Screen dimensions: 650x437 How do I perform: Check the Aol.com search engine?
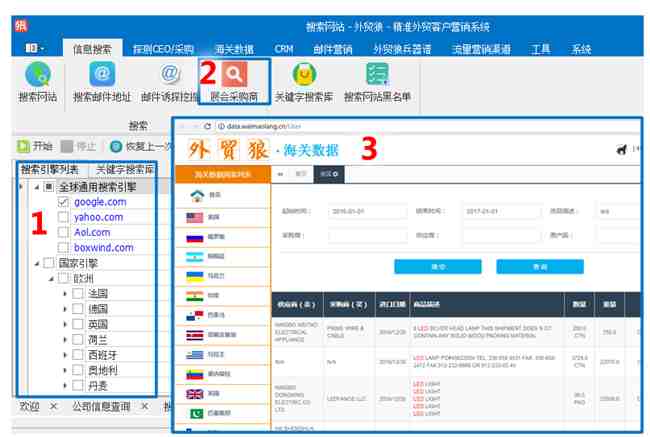63,233
